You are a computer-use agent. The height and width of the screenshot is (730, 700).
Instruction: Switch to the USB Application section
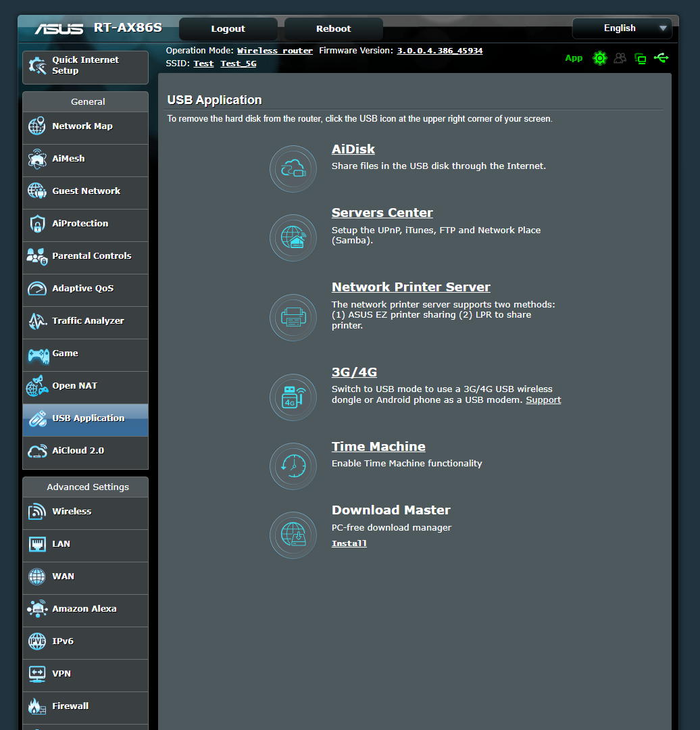tap(84, 418)
